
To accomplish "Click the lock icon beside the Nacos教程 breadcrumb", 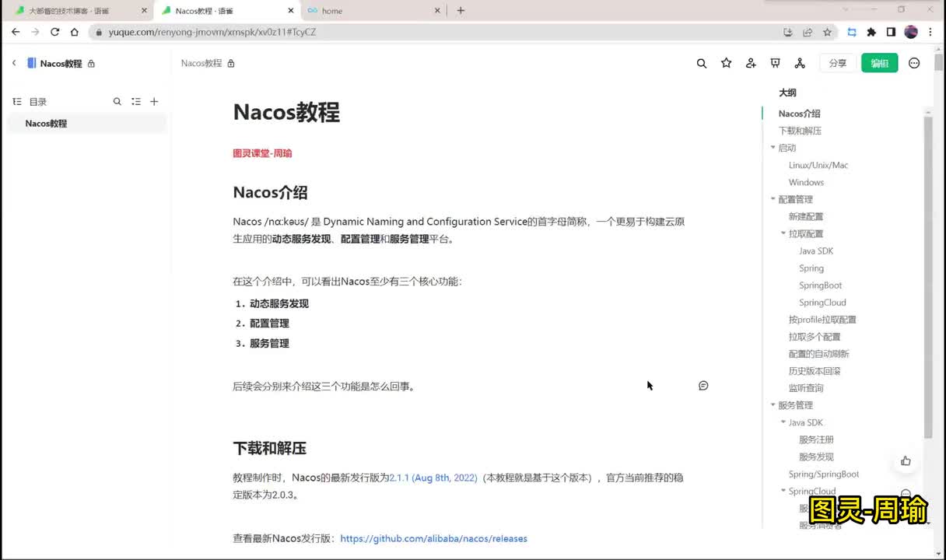I will click(x=231, y=64).
